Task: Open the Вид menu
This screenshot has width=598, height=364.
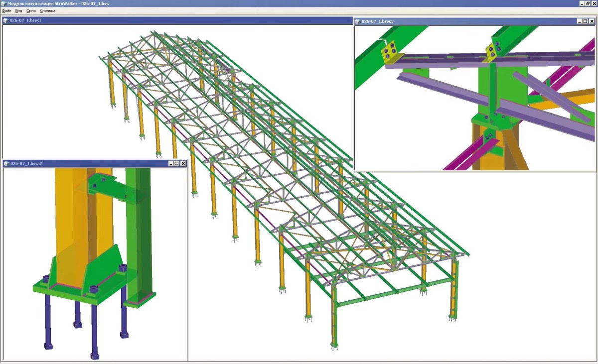Action: [18, 10]
